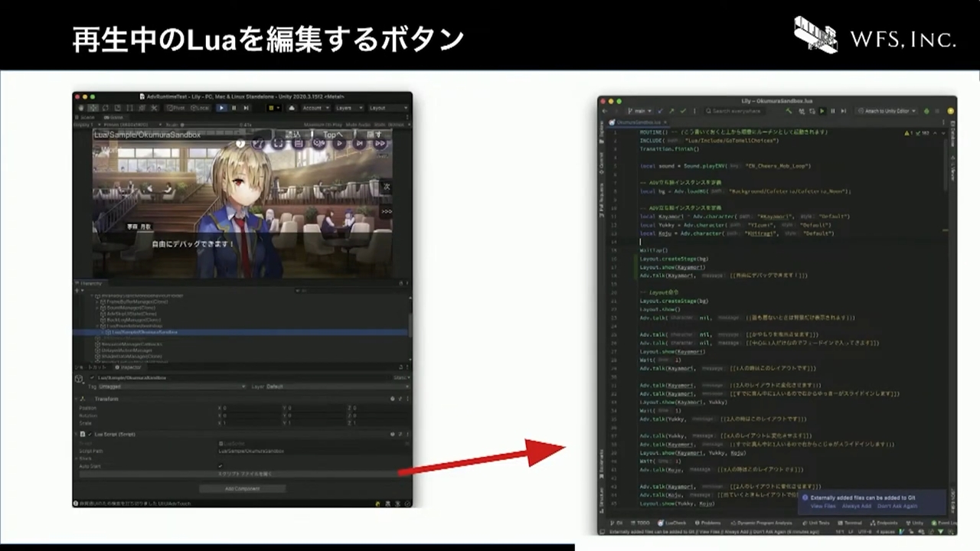Click the Unity Play button
Screen dimensions: 980x551
click(221, 108)
